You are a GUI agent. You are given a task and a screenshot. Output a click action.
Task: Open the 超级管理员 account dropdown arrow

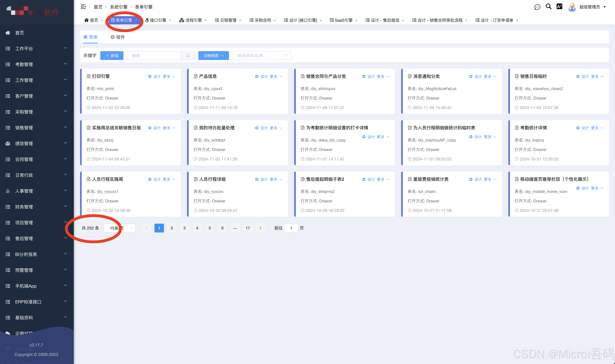pyautogui.click(x=604, y=7)
